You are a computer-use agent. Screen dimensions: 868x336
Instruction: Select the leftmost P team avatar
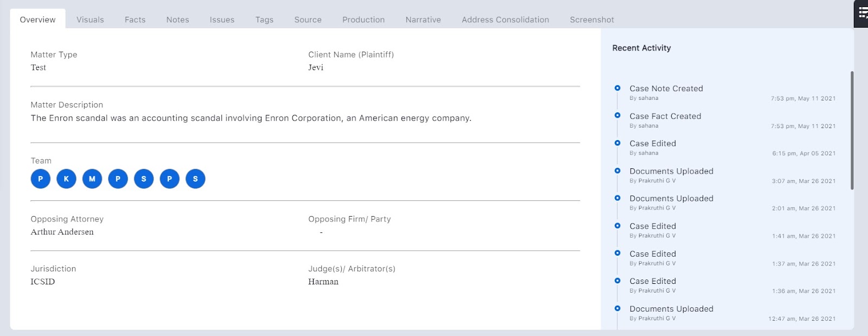click(x=41, y=179)
